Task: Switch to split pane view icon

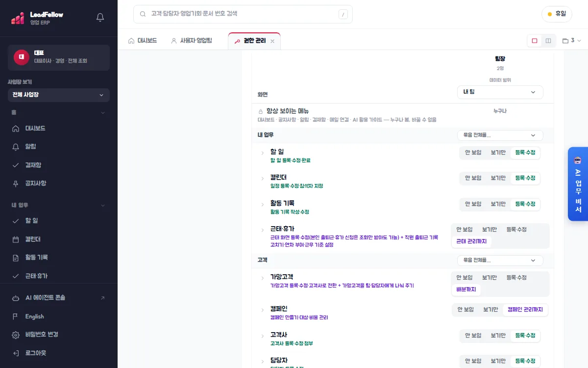Action: pyautogui.click(x=548, y=41)
